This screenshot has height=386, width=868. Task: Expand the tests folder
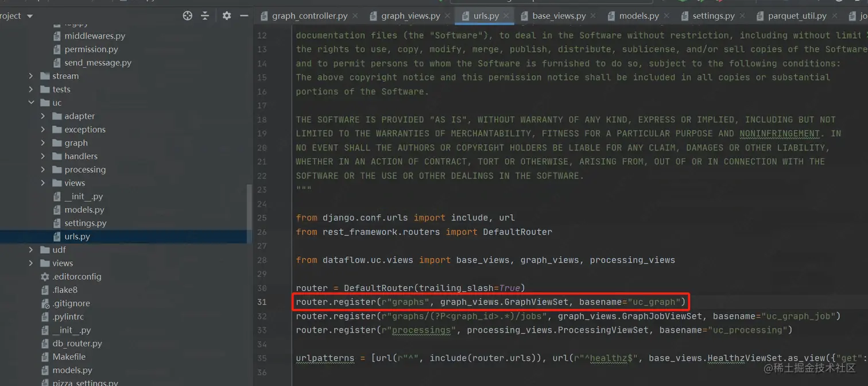pos(31,89)
